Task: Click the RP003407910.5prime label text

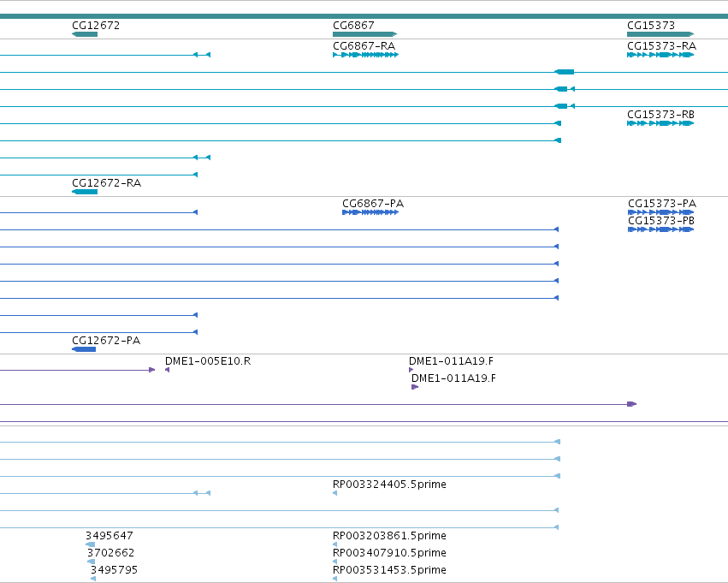Action: pyautogui.click(x=389, y=553)
